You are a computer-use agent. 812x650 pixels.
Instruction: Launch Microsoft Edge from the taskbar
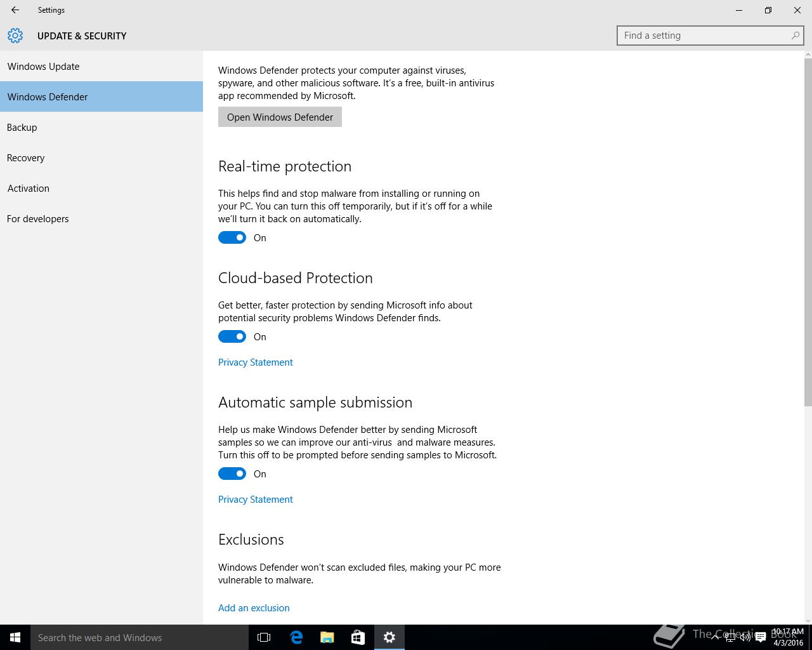click(x=296, y=637)
